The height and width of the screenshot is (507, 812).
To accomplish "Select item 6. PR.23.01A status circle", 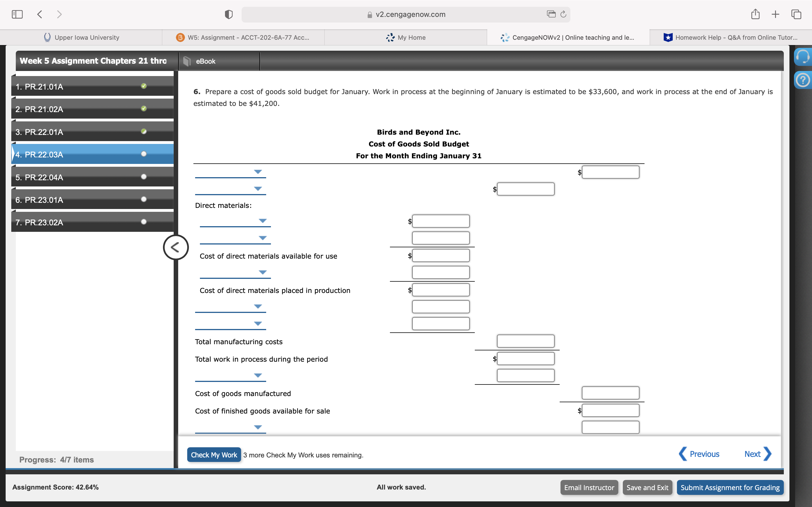I will pos(144,199).
